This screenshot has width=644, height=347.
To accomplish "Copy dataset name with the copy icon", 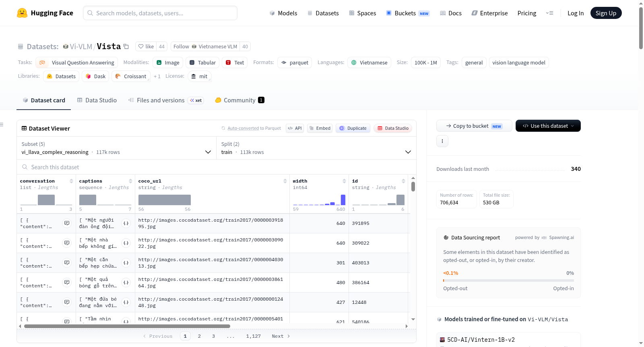I will pos(126,46).
